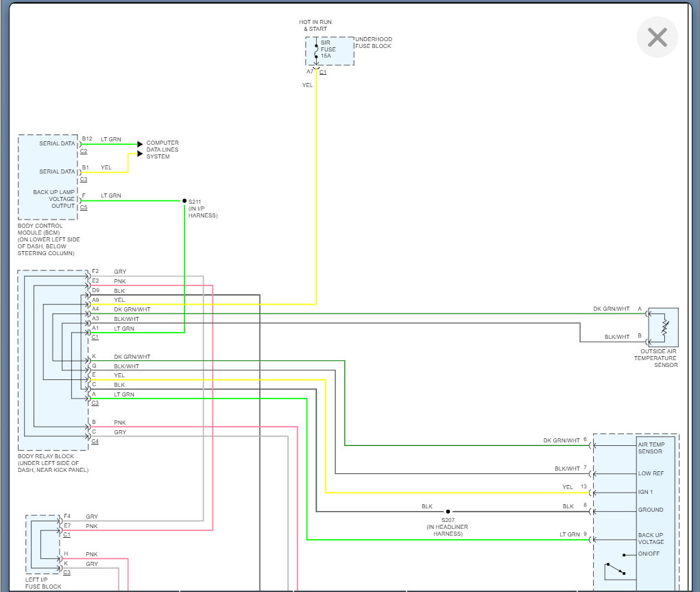
Task: Click the AIR TEMP SENSOR terminal label
Action: coord(650,447)
